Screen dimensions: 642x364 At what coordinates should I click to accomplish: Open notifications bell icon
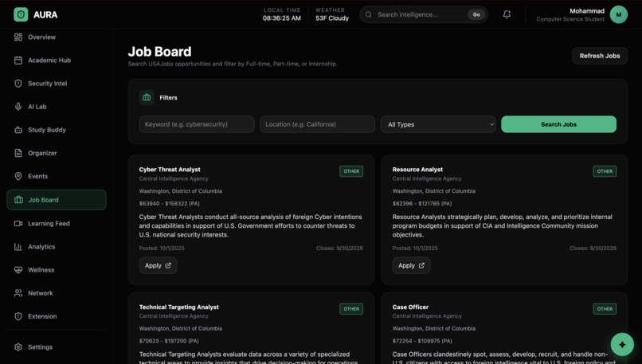(x=507, y=14)
